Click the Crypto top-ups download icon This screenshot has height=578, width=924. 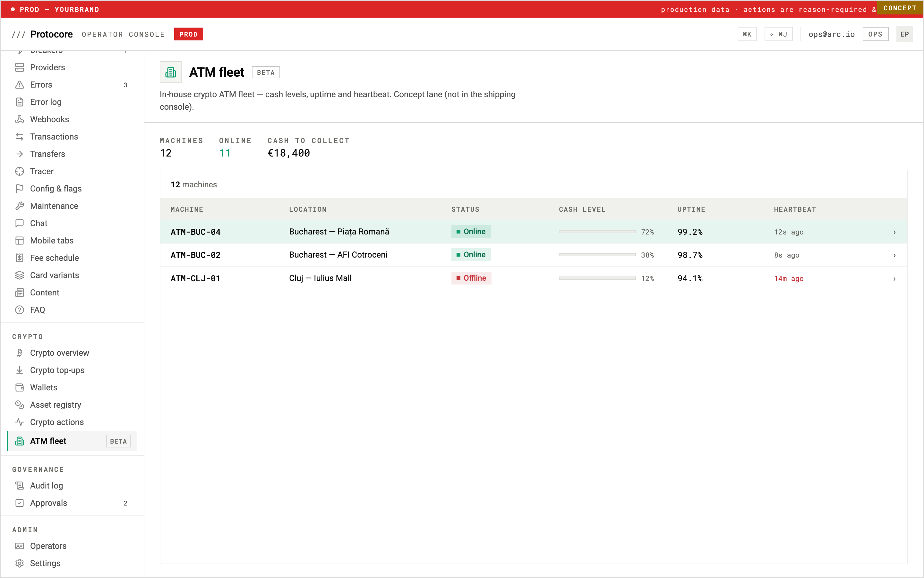(20, 370)
